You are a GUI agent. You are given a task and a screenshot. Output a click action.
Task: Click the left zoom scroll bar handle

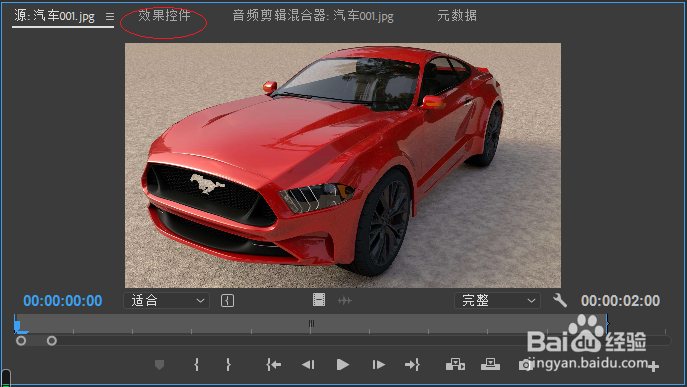[21, 341]
